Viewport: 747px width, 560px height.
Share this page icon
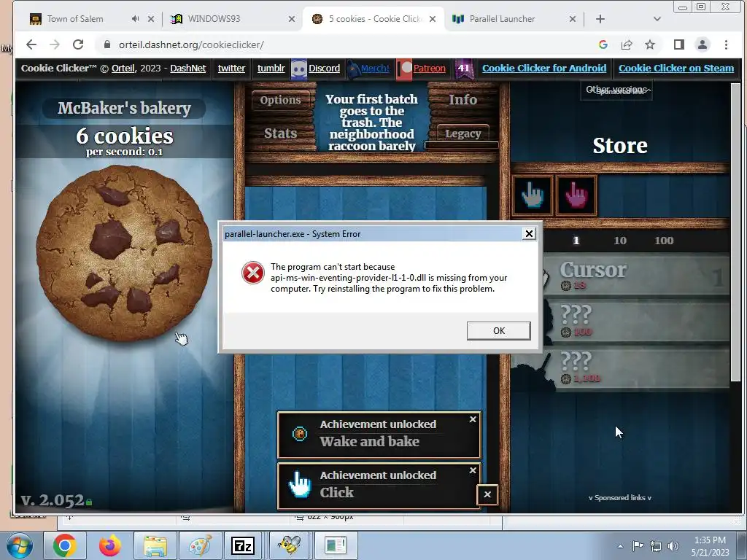[x=627, y=44]
